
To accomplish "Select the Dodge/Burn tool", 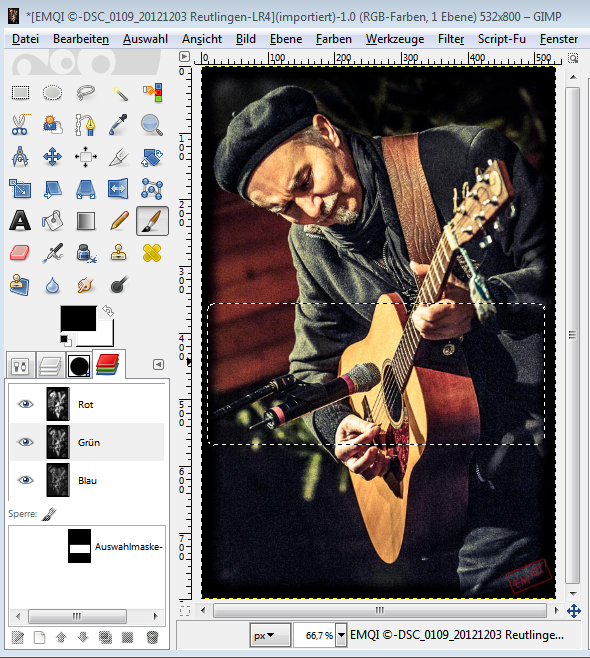I will point(119,285).
